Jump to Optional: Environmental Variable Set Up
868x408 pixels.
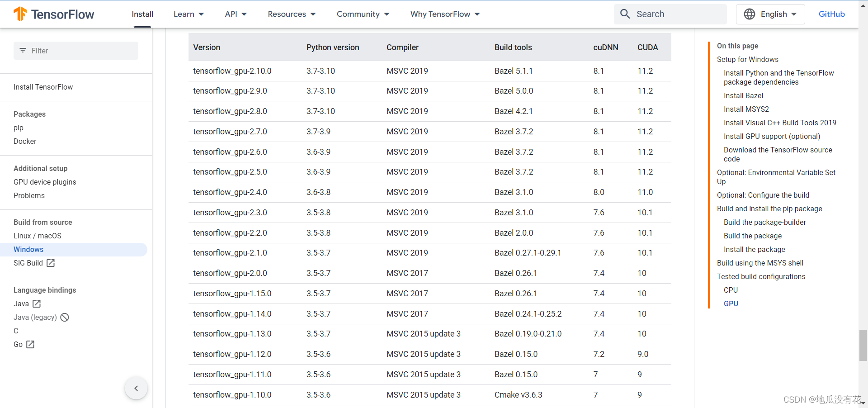[x=776, y=177]
